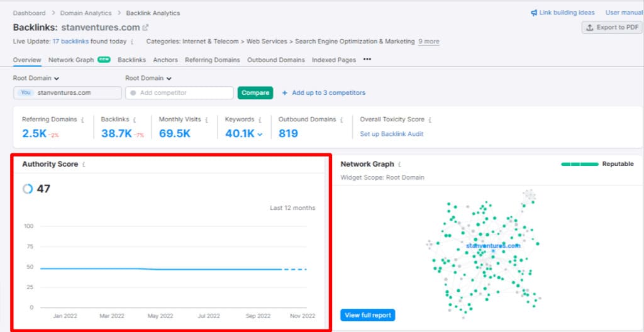The width and height of the screenshot is (644, 332).
Task: Open the Link building ideas link
Action: pos(567,13)
